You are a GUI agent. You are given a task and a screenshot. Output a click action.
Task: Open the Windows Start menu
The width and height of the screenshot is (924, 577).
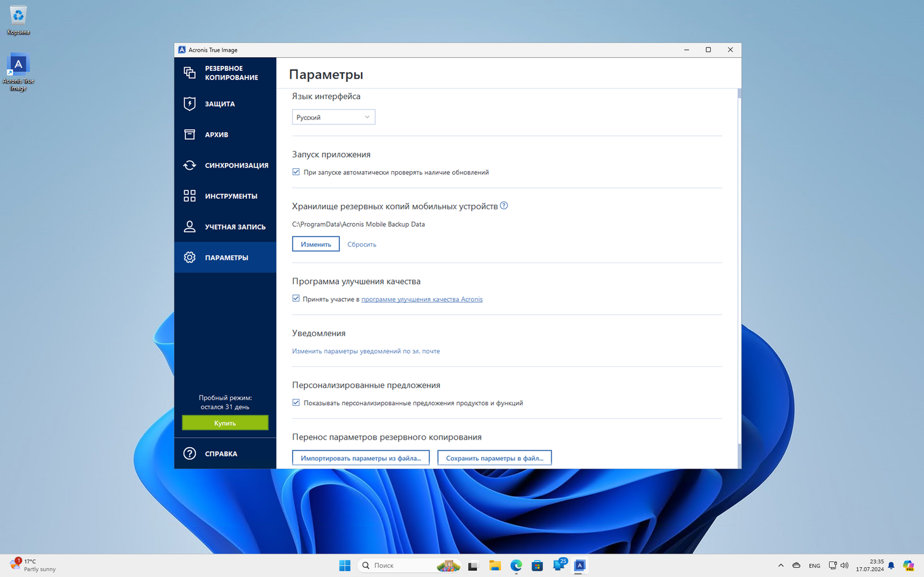(344, 565)
